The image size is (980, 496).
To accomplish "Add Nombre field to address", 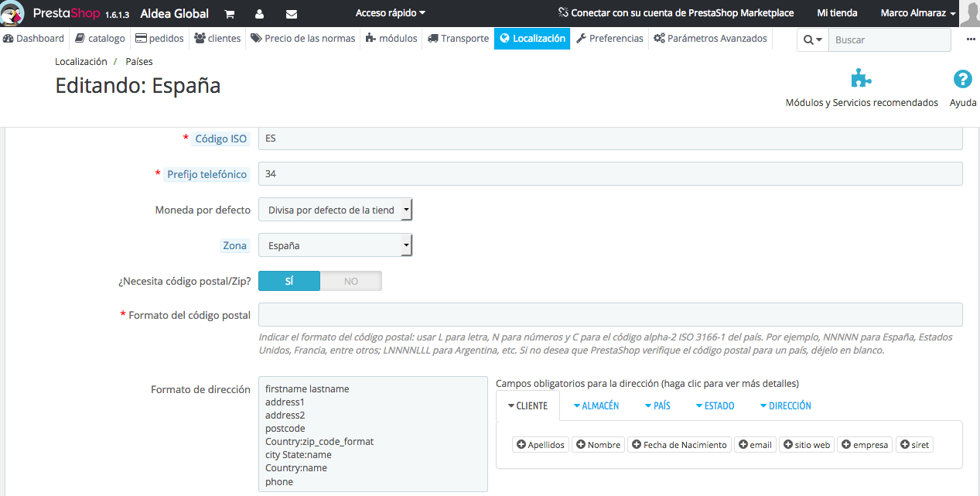I will tap(598, 445).
